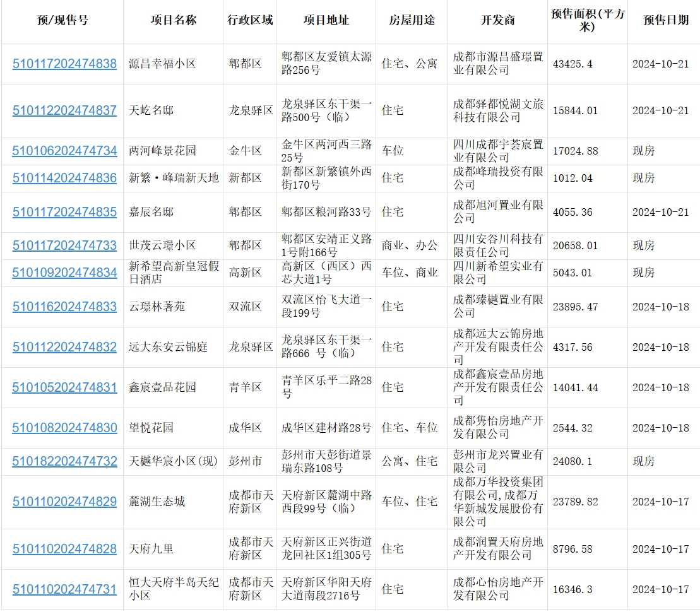Viewport: 700px width, 612px height.
Task: Select project name 鑫宸壹品花园
Action: coord(162,387)
